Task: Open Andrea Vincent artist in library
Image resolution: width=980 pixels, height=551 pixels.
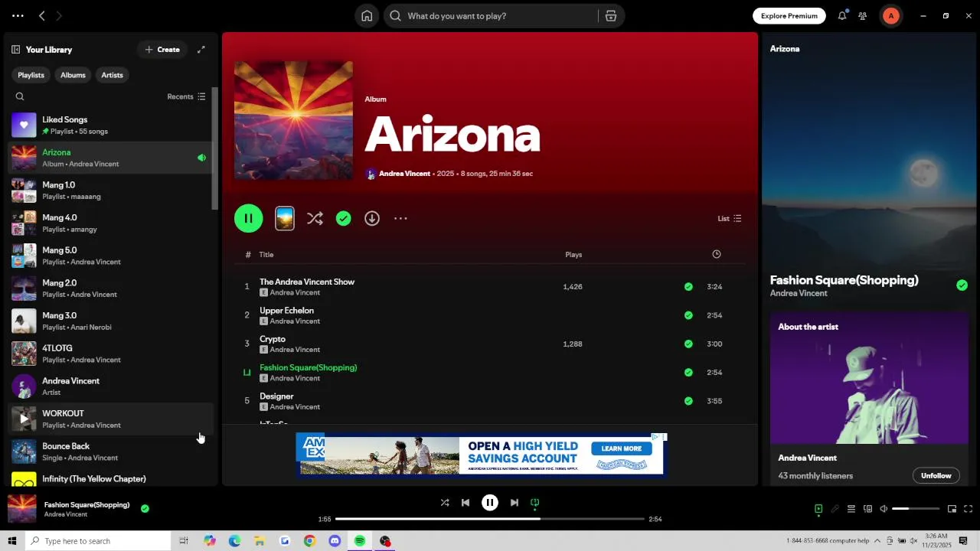Action: point(111,386)
